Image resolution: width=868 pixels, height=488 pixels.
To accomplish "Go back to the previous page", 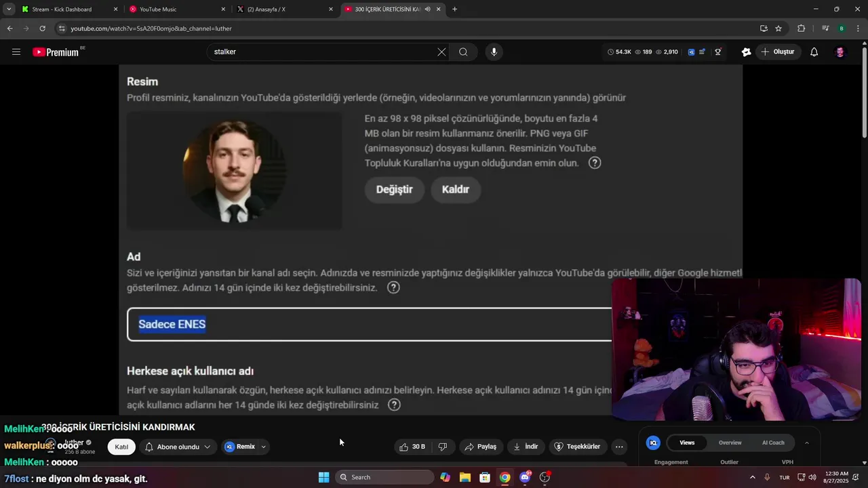I will coord(9,28).
